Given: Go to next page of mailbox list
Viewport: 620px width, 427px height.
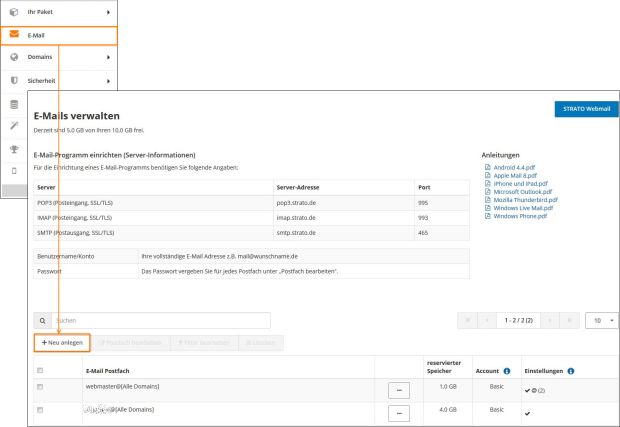Looking at the screenshot, I should pyautogui.click(x=550, y=320).
